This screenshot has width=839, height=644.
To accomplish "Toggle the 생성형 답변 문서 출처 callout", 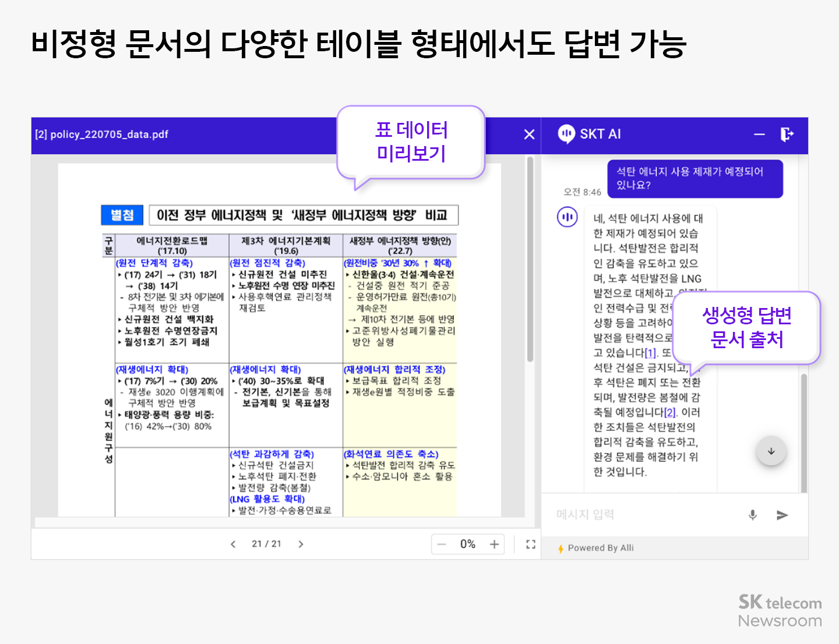I will click(747, 328).
